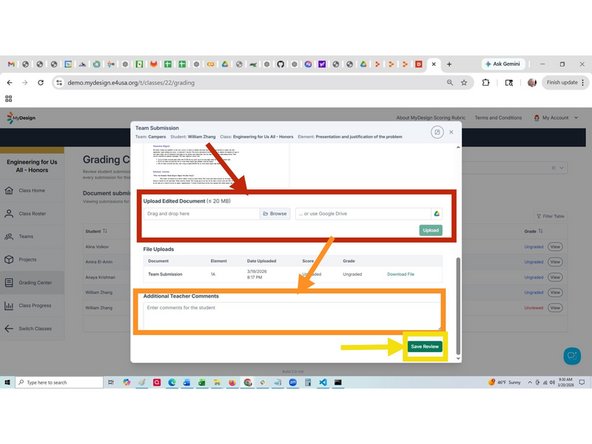Image resolution: width=592 pixels, height=444 pixels.
Task: Click the green Upload button
Action: click(430, 230)
